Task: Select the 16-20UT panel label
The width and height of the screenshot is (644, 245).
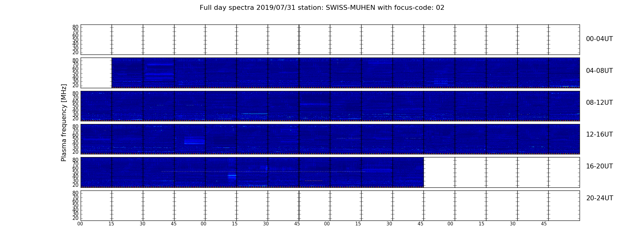Action: [x=599, y=166]
